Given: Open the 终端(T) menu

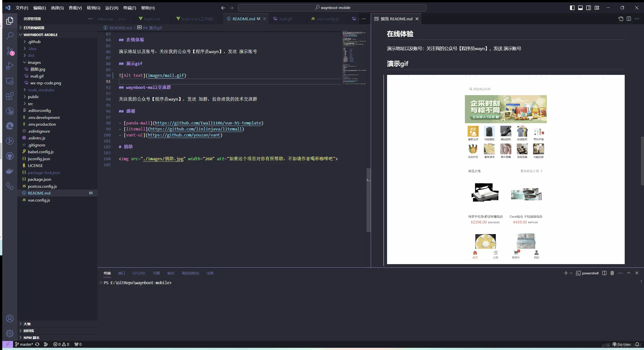Looking at the screenshot, I should [x=130, y=8].
